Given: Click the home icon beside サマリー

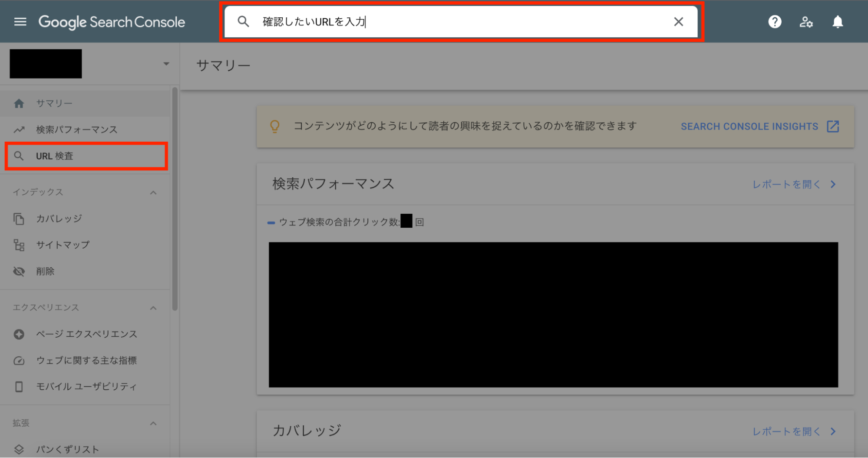Looking at the screenshot, I should click(19, 103).
